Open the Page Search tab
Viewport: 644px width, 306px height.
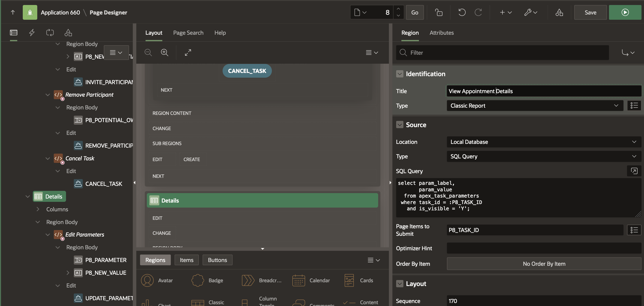(x=188, y=33)
